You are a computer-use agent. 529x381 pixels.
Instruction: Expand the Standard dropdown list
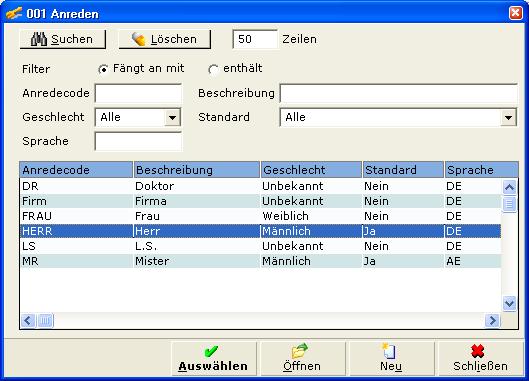point(508,117)
